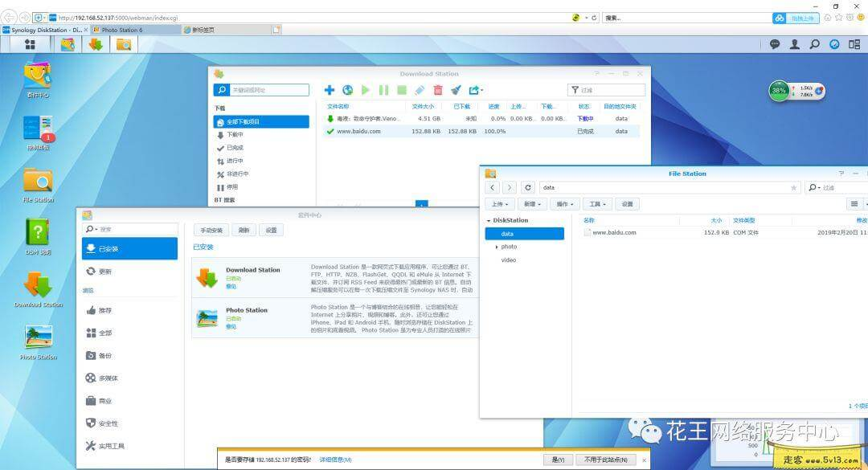The image size is (868, 470).
Task: Select 更新 in Package Center sidebar
Action: coord(105,272)
